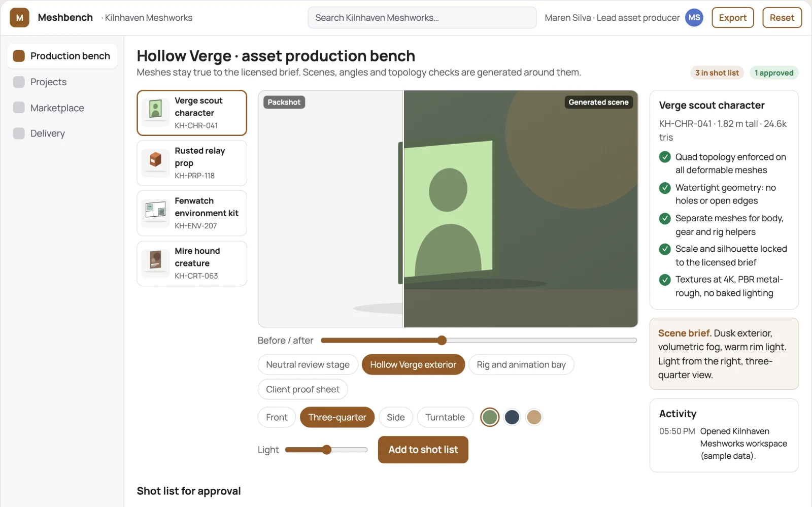The height and width of the screenshot is (507, 812).
Task: Click the Textures at 4K check icon
Action: [665, 280]
